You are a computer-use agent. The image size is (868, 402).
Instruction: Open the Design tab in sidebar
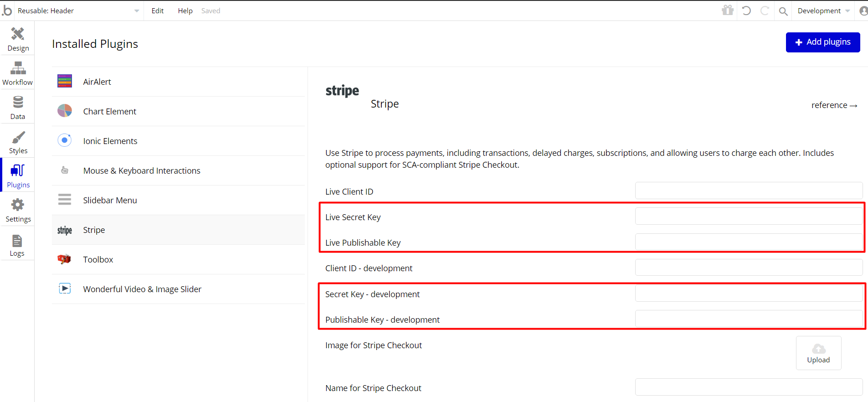click(x=17, y=38)
